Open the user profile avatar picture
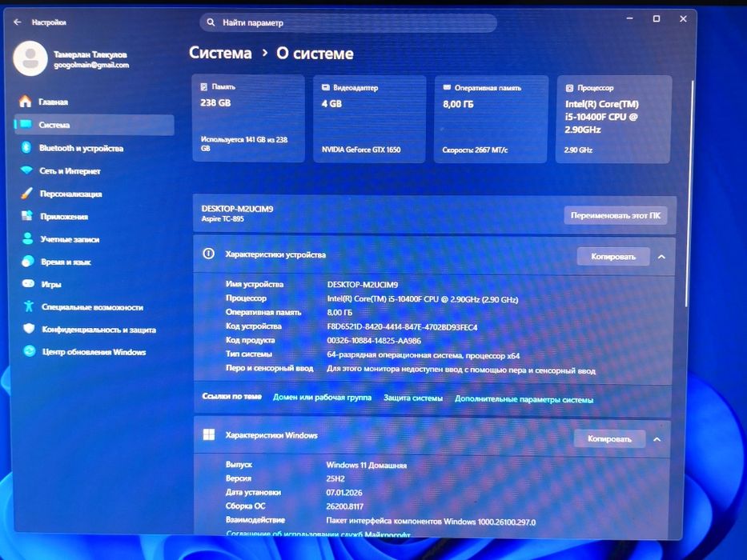Viewport: 747px width, 560px height. [x=30, y=58]
